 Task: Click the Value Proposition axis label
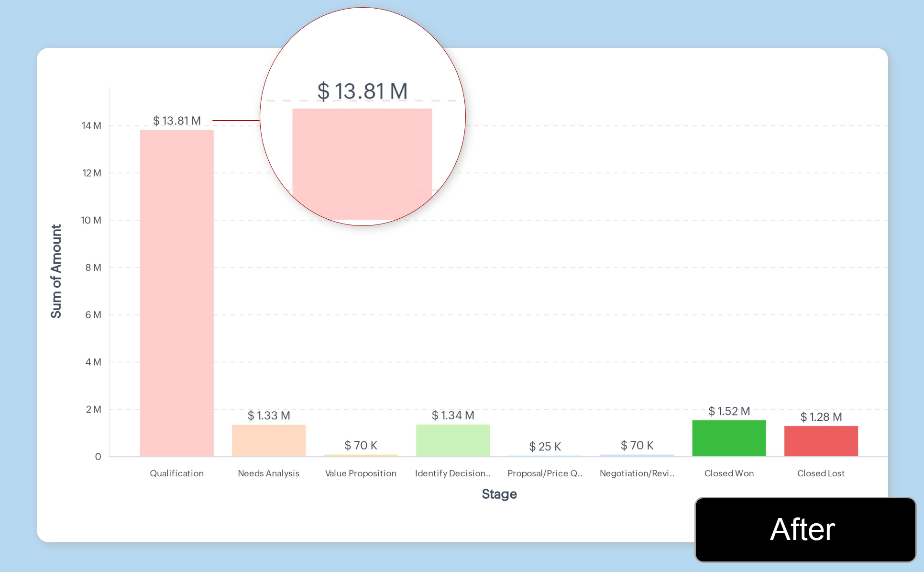(x=361, y=473)
